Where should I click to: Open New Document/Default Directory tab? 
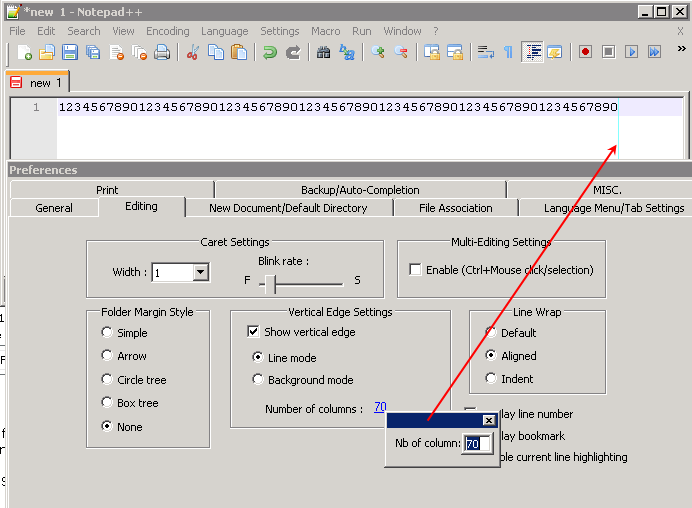coord(288,207)
